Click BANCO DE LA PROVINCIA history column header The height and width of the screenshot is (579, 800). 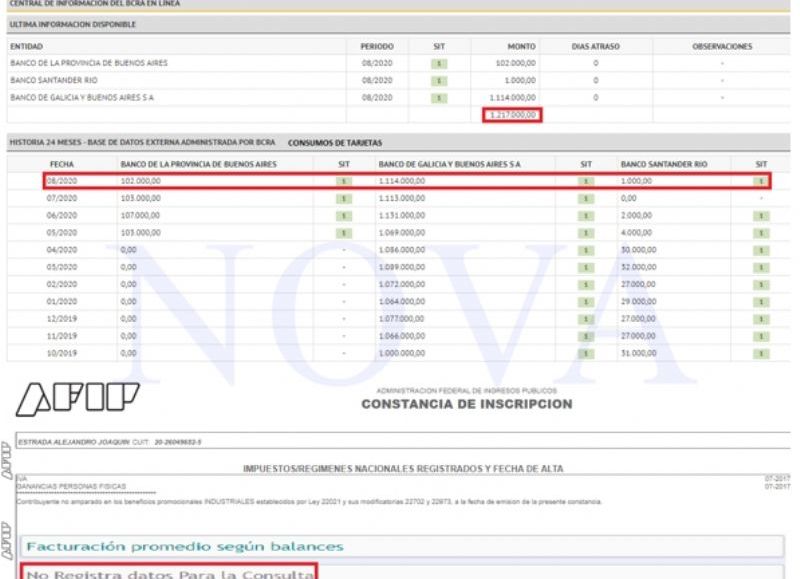[x=198, y=164]
